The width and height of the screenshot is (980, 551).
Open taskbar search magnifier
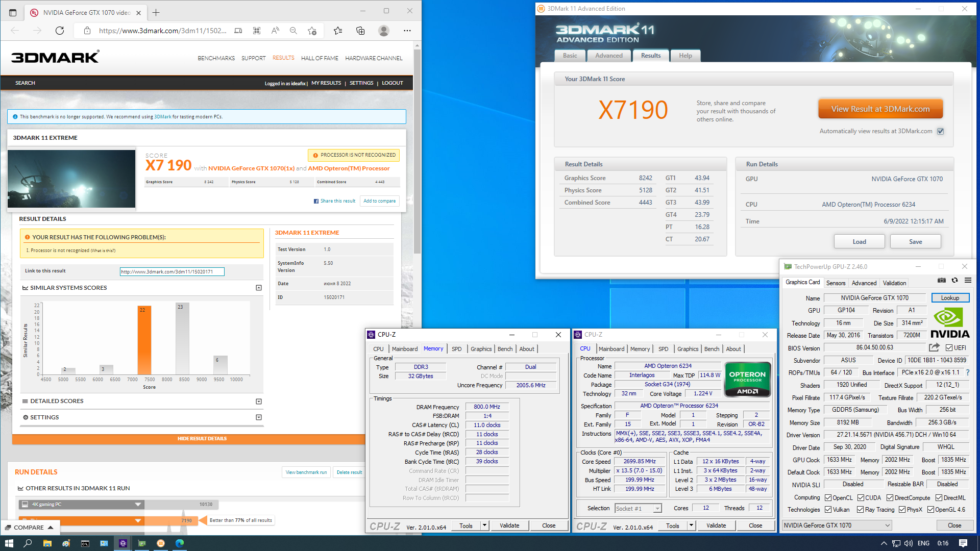point(28,543)
